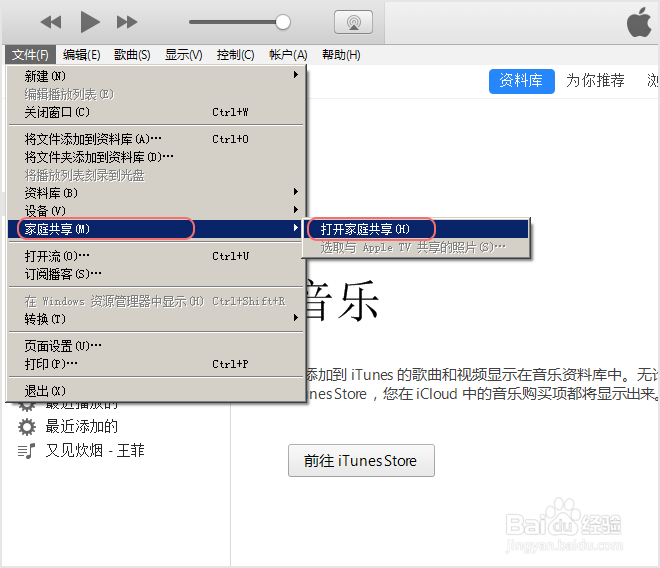
Task: Expand the 新建(N) submenu
Action: point(156,76)
